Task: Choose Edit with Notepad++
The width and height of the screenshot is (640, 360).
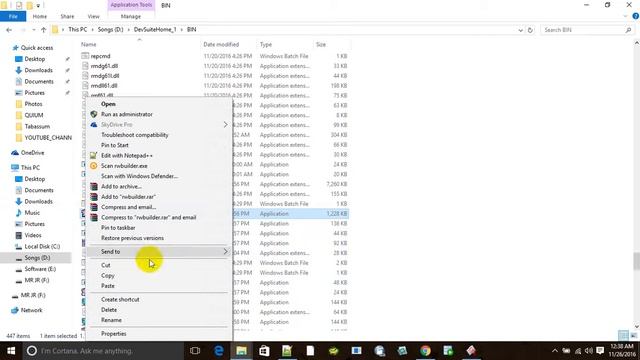Action: [127, 156]
